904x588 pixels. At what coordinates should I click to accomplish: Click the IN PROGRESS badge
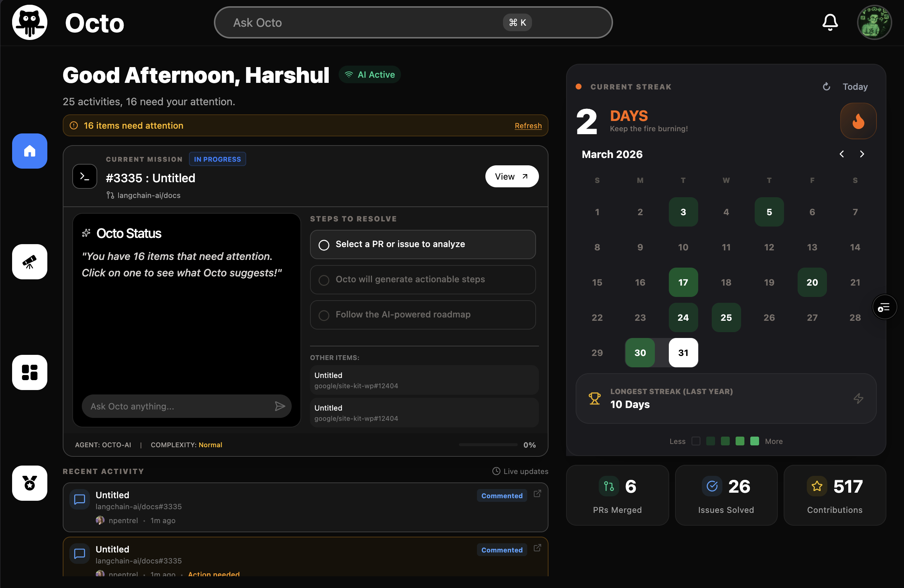[x=217, y=159]
